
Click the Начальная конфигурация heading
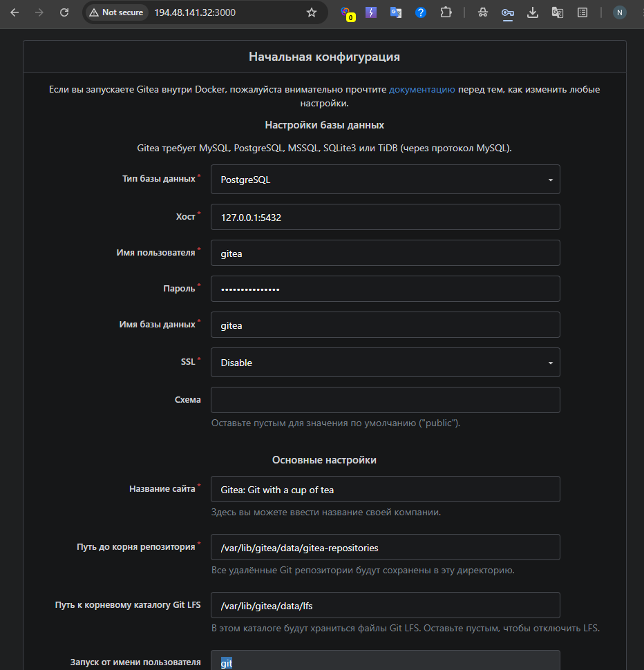tap(324, 57)
